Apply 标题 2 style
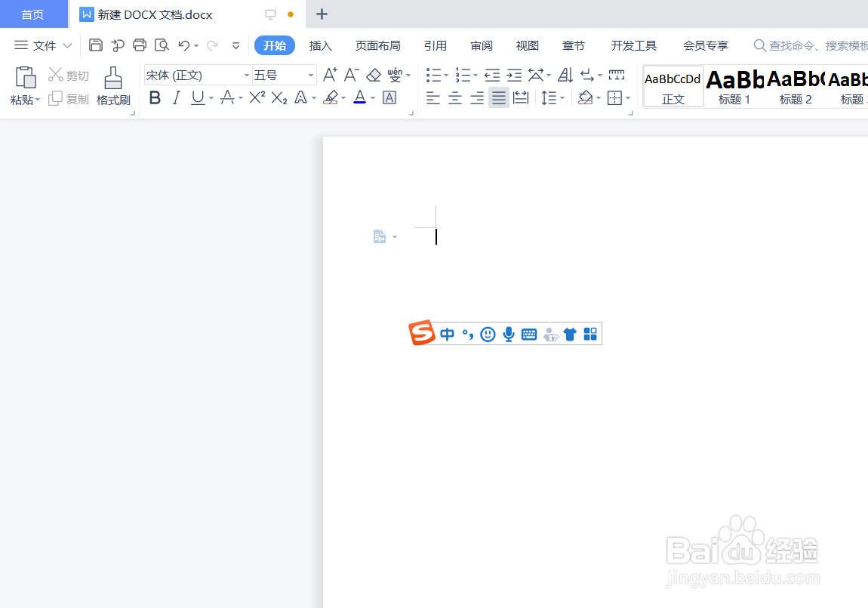The height and width of the screenshot is (608, 868). (796, 86)
